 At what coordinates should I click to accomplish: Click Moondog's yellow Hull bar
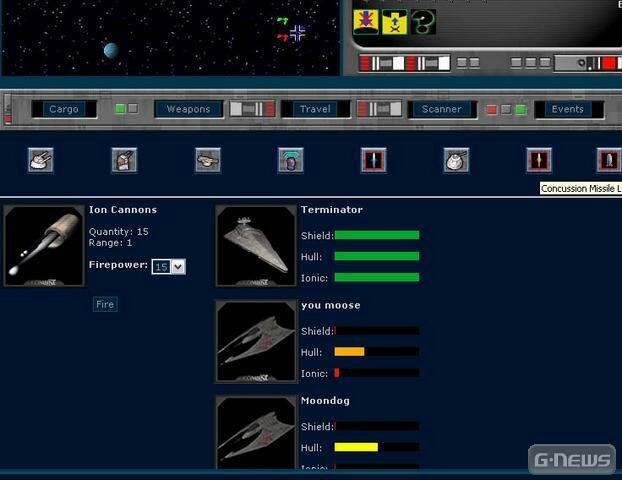356,447
